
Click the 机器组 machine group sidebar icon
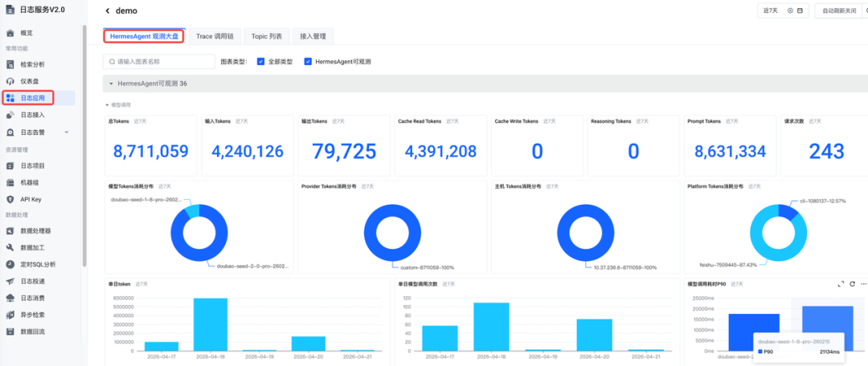pos(10,182)
